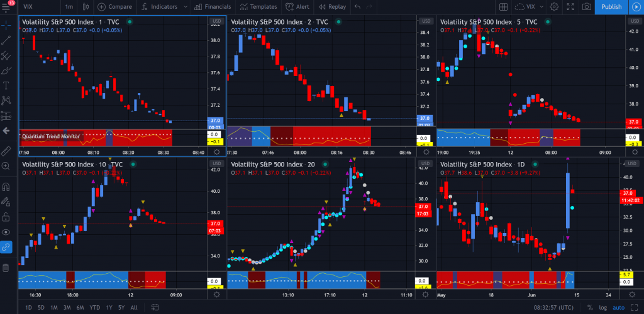Toggle the highlighted link drawings button
The height and width of the screenshot is (314, 644).
(x=6, y=247)
